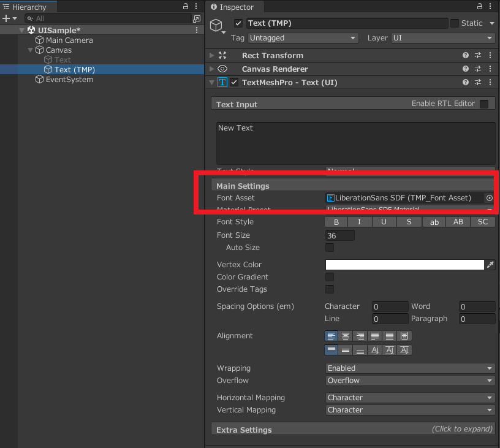Collapse the TextMeshPro component foldout

(x=211, y=82)
